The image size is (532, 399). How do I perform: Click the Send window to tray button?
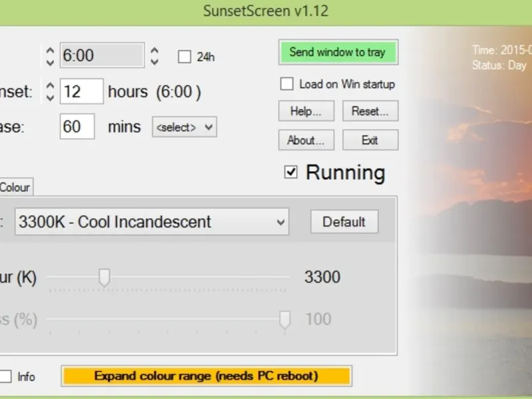tap(338, 53)
